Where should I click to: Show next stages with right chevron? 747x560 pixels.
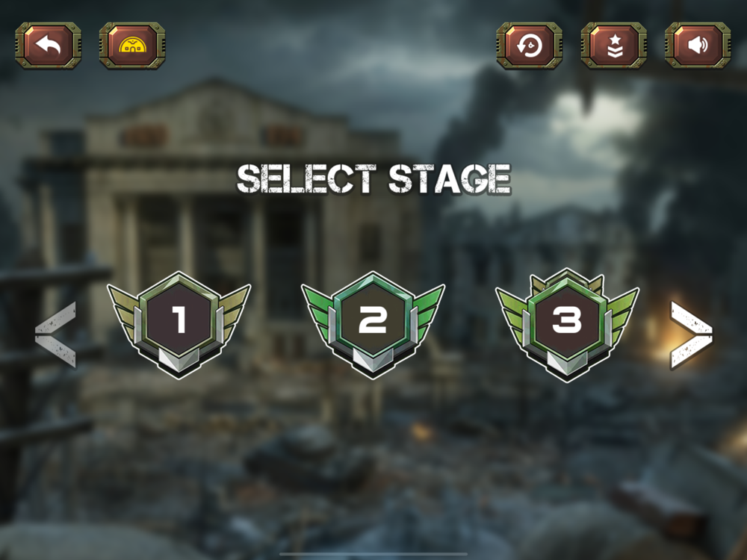tap(691, 335)
